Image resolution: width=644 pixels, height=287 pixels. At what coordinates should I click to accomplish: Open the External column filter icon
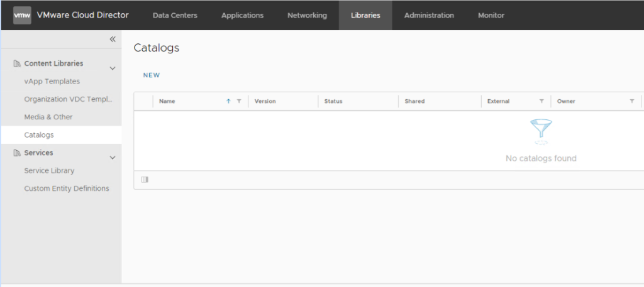[x=541, y=101]
